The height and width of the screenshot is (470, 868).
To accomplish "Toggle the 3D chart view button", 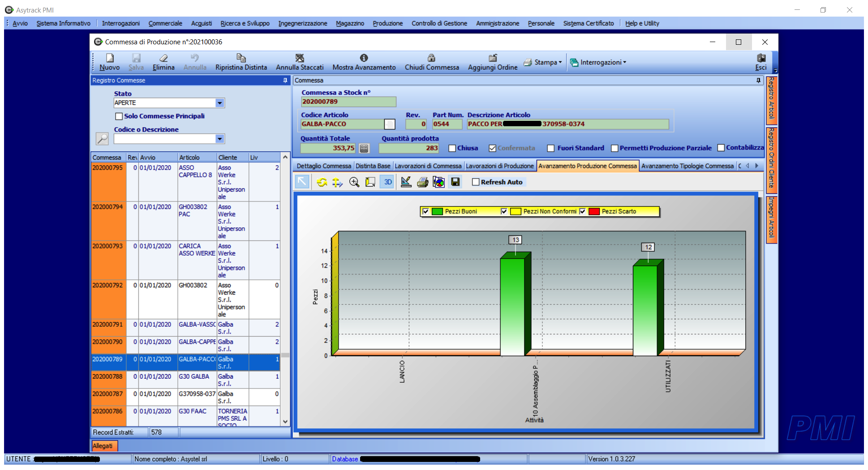I will click(388, 182).
